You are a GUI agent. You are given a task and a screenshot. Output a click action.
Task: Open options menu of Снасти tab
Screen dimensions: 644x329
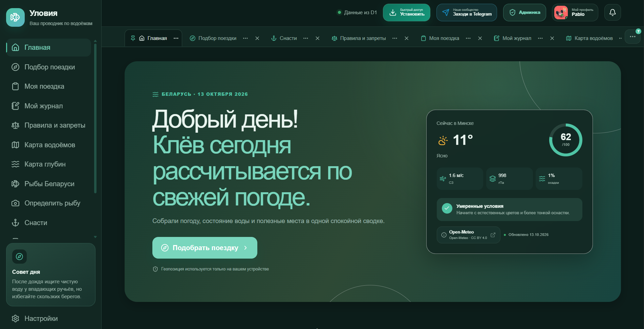(x=306, y=38)
